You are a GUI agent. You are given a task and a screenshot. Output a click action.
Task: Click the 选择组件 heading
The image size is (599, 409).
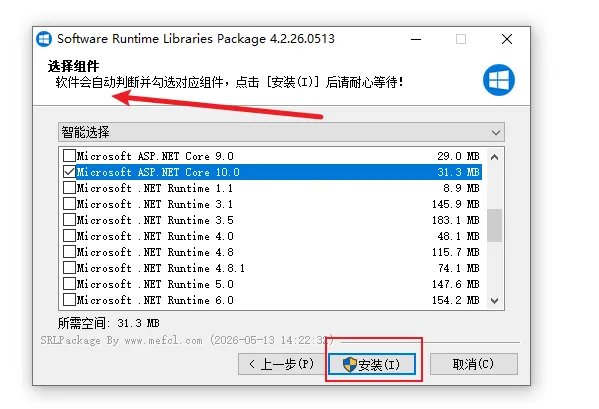pos(73,66)
